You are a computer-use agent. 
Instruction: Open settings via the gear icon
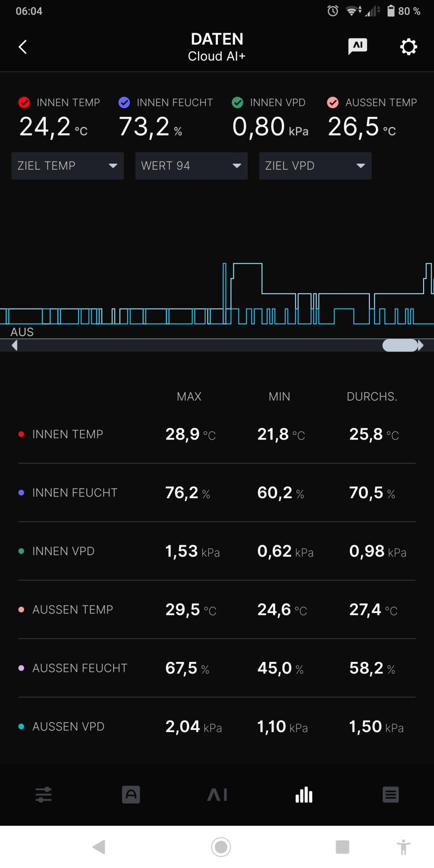408,46
